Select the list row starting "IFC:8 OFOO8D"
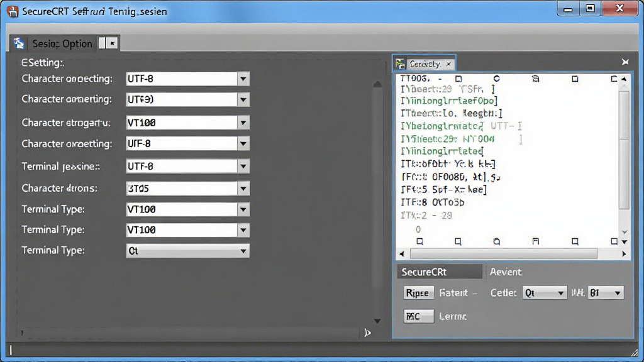Screen dimensions: 644x362 click(x=450, y=177)
